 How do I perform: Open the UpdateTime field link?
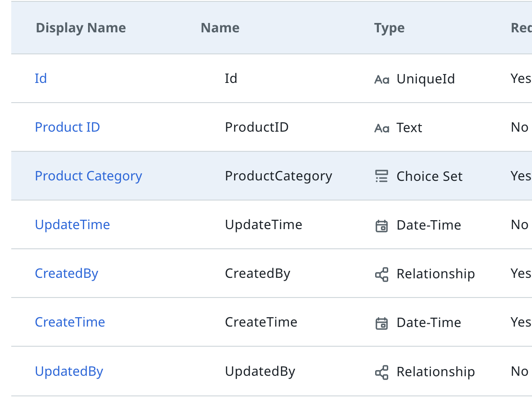(x=73, y=224)
